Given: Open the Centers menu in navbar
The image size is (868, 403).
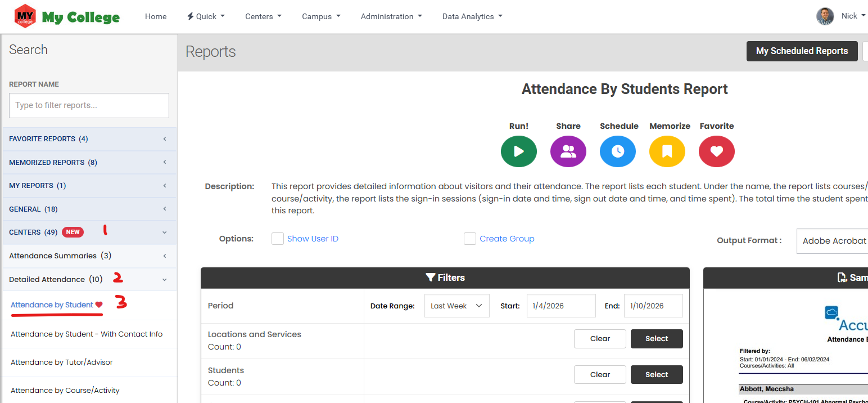Looking at the screenshot, I should click(263, 16).
